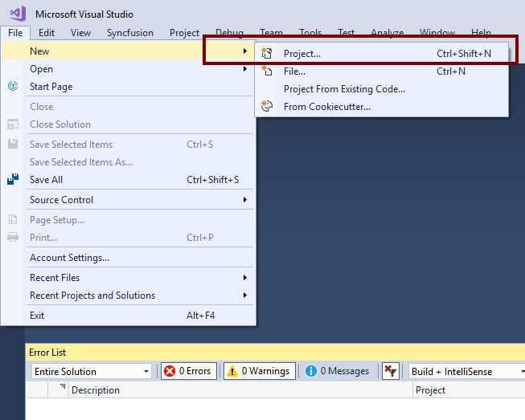This screenshot has width=525, height=420.
Task: Choose File... in the New submenu
Action: [x=381, y=71]
